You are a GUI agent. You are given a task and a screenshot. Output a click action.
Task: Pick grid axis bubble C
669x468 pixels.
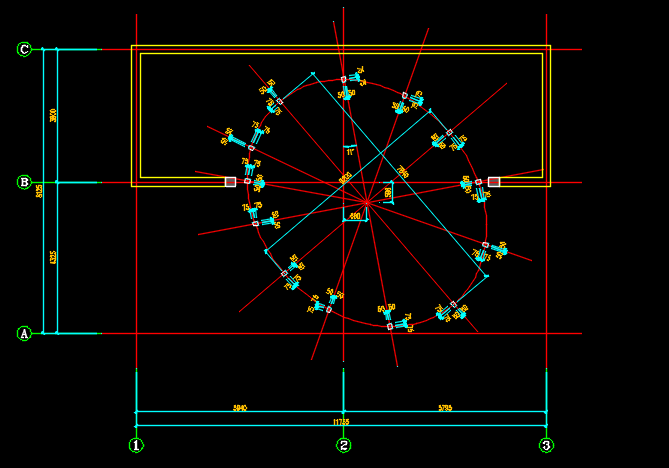coord(24,49)
